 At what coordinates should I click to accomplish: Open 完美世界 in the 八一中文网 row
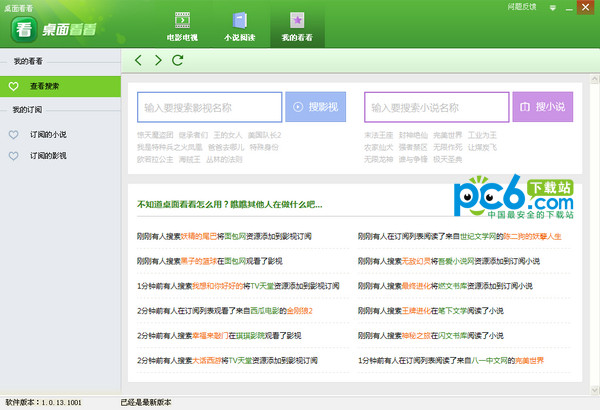530,360
